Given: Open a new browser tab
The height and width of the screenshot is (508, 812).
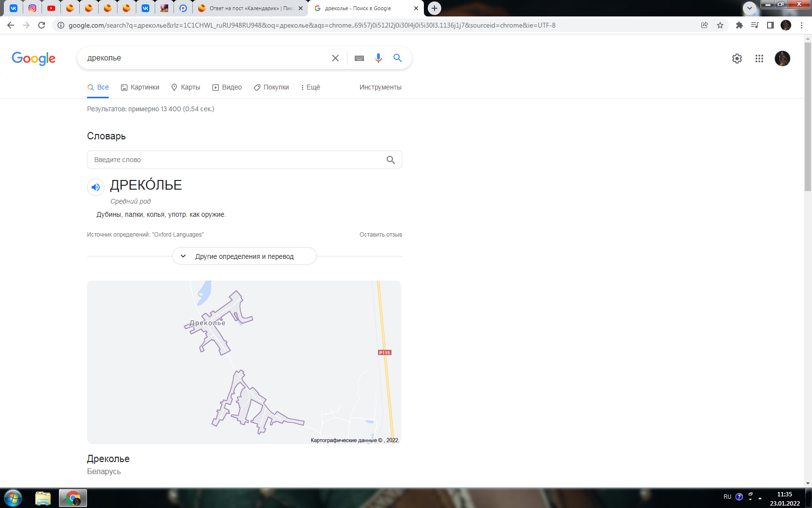Looking at the screenshot, I should click(435, 8).
